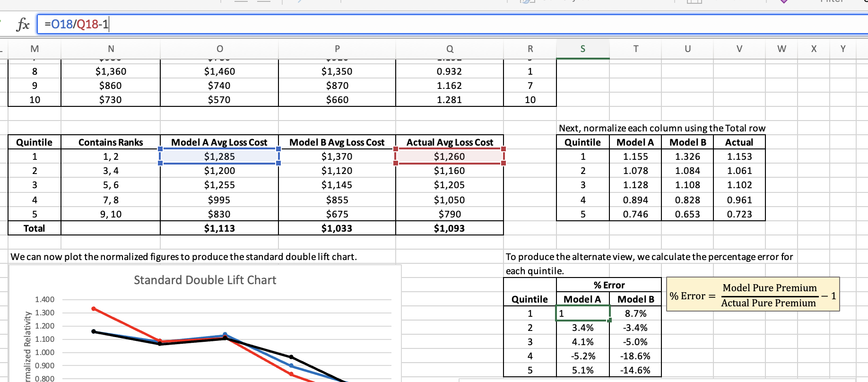Click the Actual Avg Loss Cost $1,260 cell
Image resolution: width=868 pixels, height=382 pixels.
click(x=449, y=156)
